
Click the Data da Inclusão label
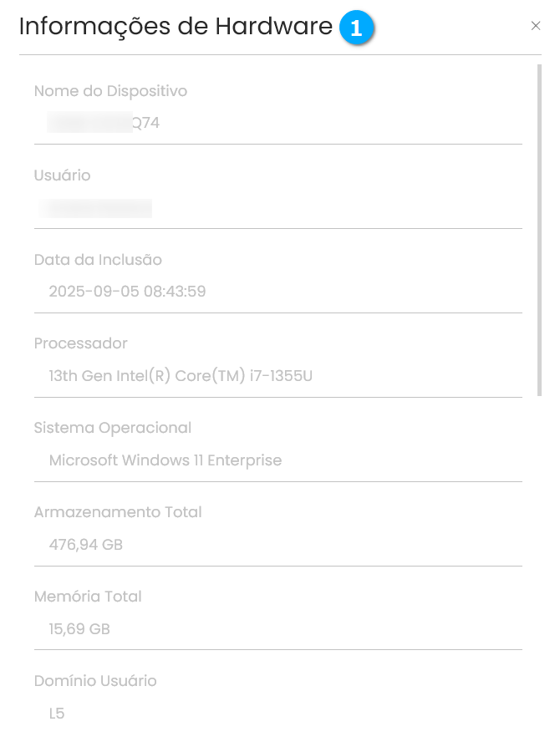tap(98, 260)
